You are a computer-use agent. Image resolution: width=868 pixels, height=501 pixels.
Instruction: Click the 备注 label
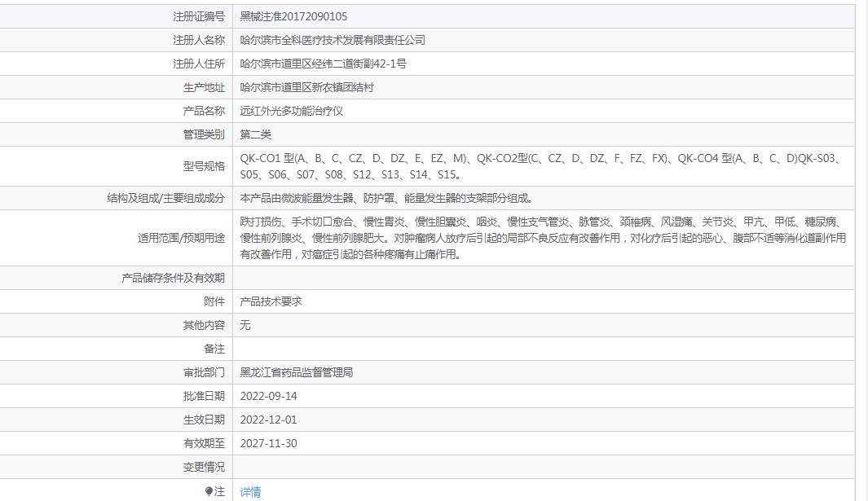point(214,349)
